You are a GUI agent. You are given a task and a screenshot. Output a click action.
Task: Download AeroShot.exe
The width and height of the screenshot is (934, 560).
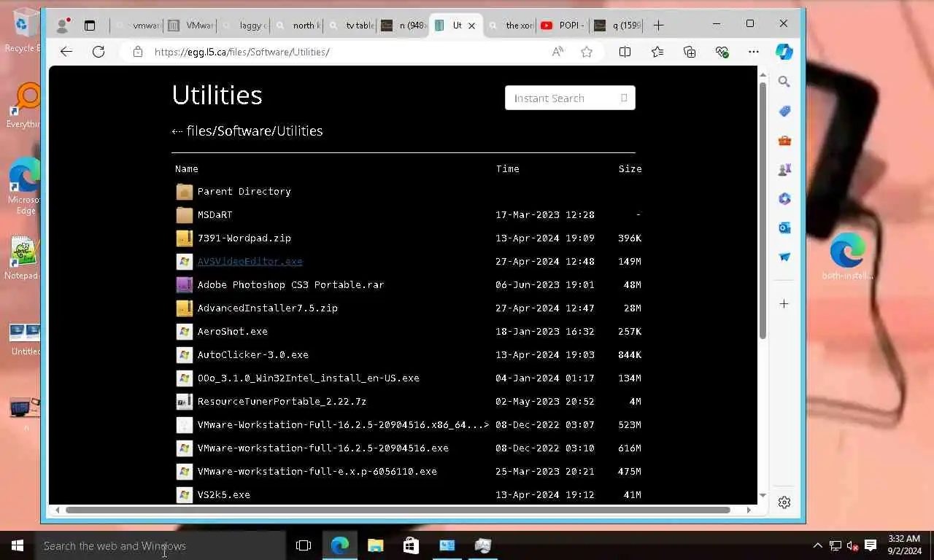[x=232, y=331]
